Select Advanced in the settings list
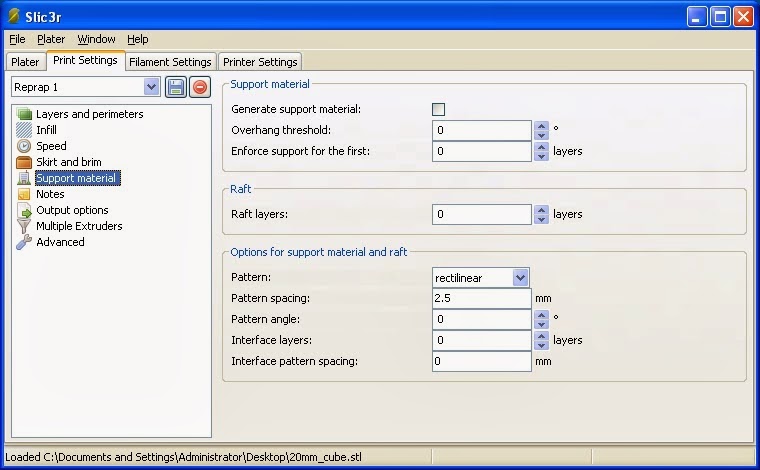760x470 pixels. (x=60, y=242)
